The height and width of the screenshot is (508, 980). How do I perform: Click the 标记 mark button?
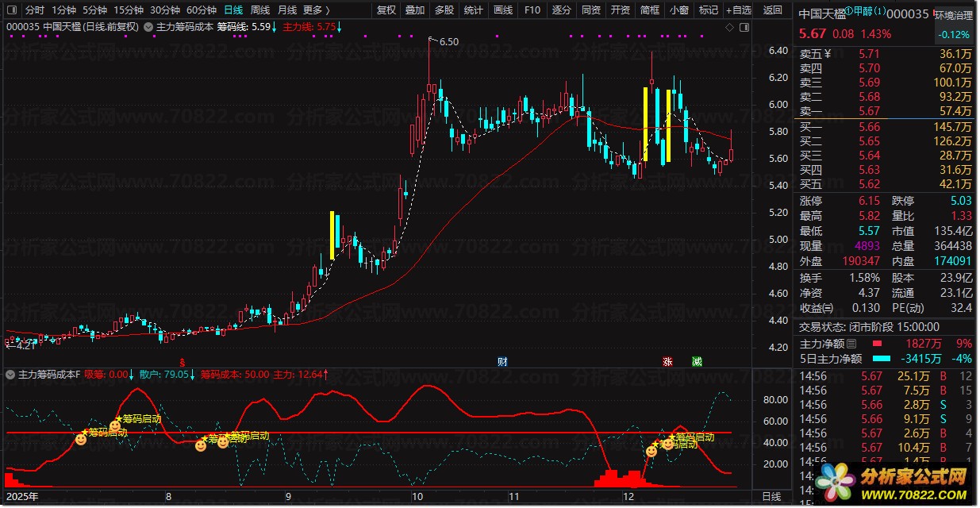click(708, 10)
